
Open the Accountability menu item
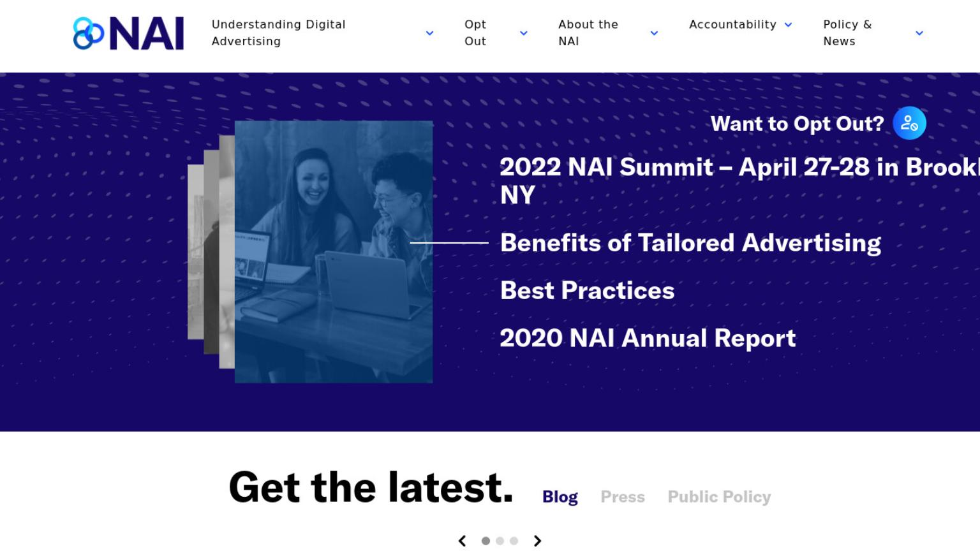pyautogui.click(x=732, y=25)
